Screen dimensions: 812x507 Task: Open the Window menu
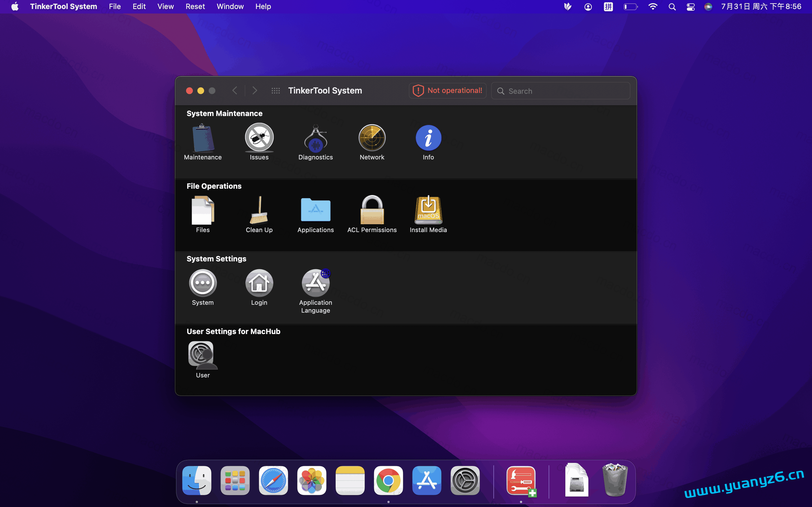[x=230, y=6]
